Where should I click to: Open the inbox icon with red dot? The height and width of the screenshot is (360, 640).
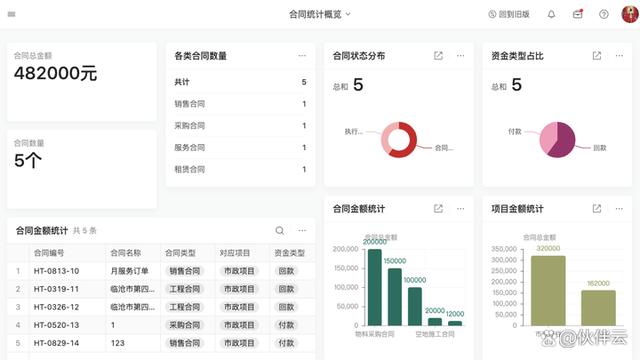[x=578, y=14]
